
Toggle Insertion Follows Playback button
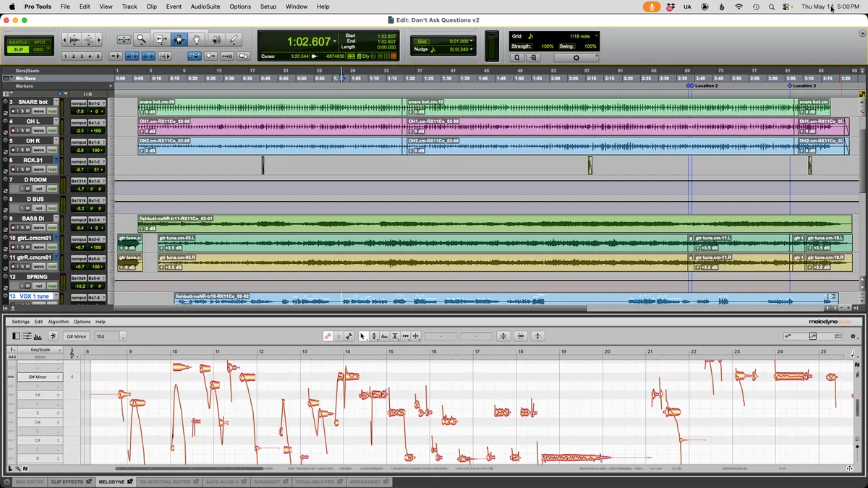(165, 56)
